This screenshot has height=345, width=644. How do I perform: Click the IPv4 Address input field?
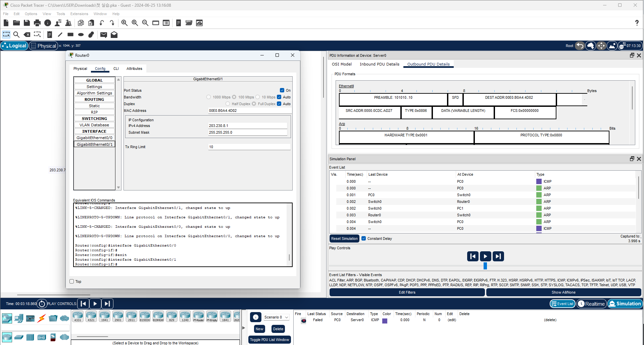(x=248, y=126)
